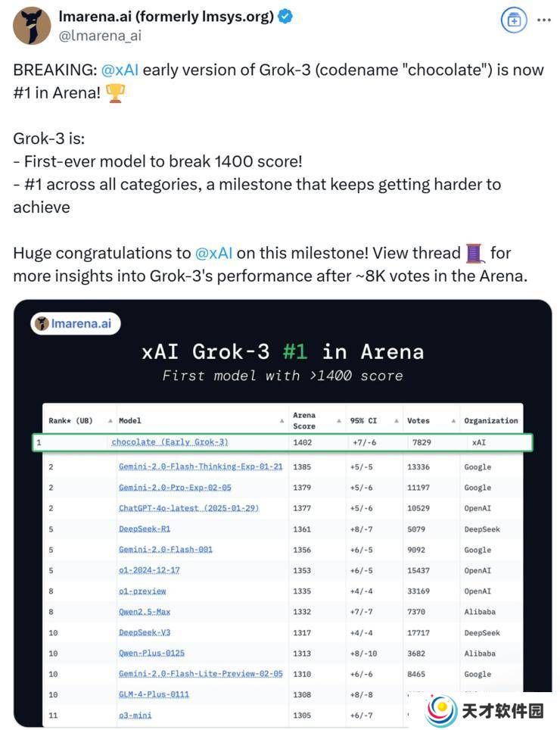560x730 pixels.
Task: Click the blue verified badge
Action: coord(285,17)
